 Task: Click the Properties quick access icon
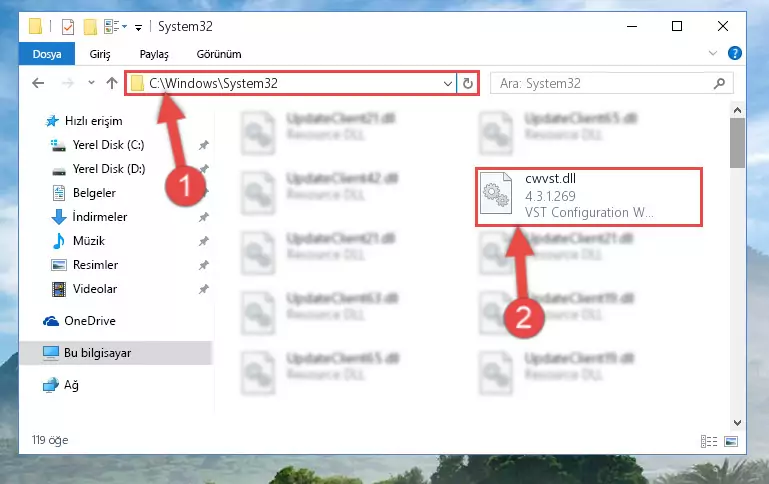click(x=68, y=26)
